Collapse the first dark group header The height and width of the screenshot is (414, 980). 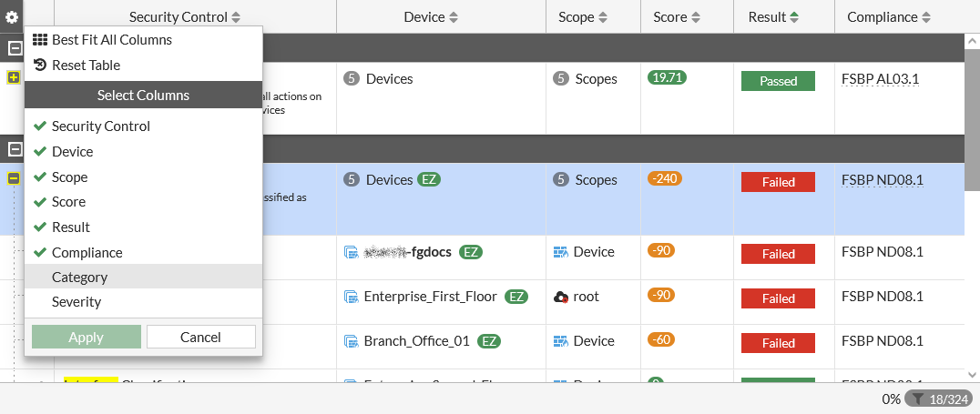pos(15,48)
